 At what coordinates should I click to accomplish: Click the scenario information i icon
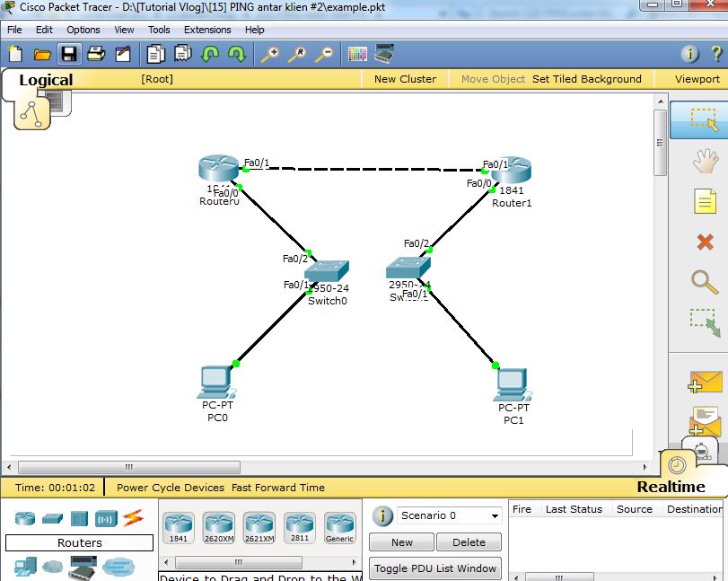(x=382, y=515)
